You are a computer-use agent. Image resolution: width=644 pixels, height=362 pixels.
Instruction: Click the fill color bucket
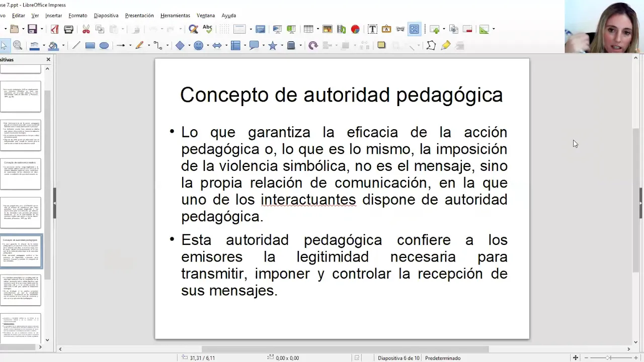[53, 46]
